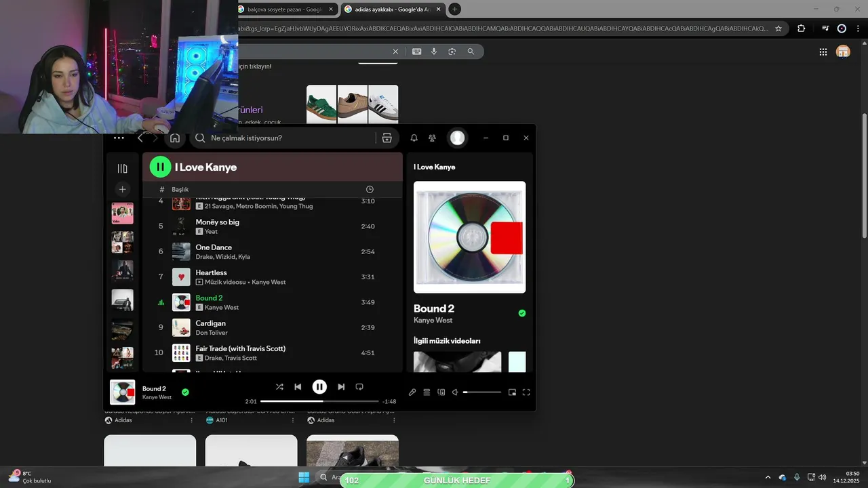Go back in Spotify navigation
The image size is (868, 488).
pos(140,138)
